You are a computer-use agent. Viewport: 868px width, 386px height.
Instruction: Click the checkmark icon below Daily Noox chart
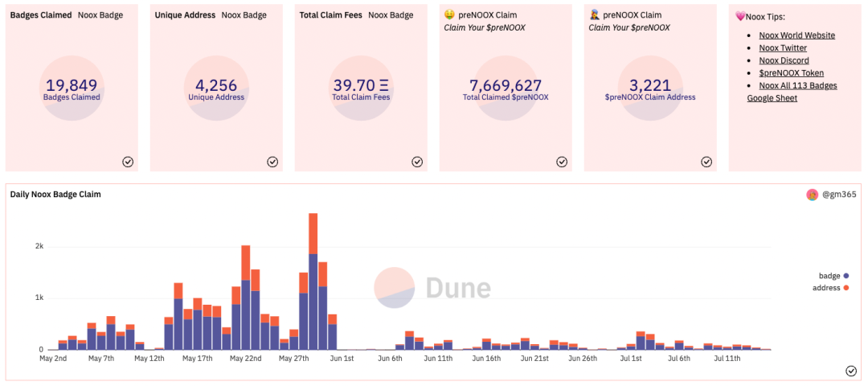point(851,371)
